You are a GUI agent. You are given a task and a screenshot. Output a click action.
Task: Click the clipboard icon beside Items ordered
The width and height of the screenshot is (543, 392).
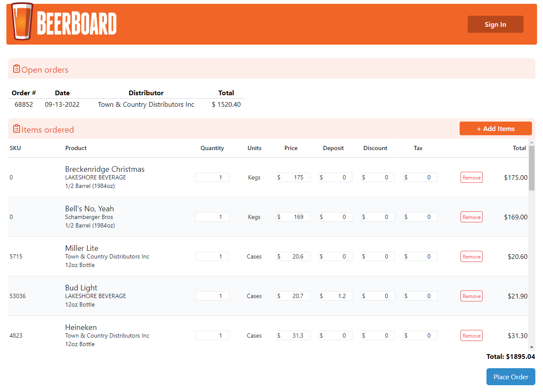pyautogui.click(x=16, y=128)
